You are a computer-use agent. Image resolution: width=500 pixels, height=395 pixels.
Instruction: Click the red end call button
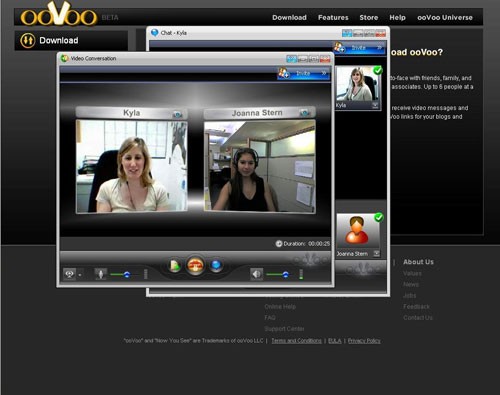pyautogui.click(x=195, y=265)
